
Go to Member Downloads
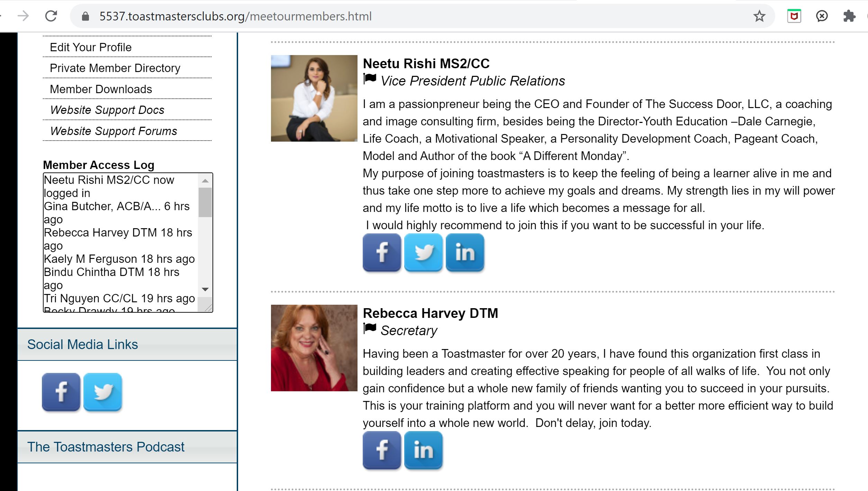[101, 89]
